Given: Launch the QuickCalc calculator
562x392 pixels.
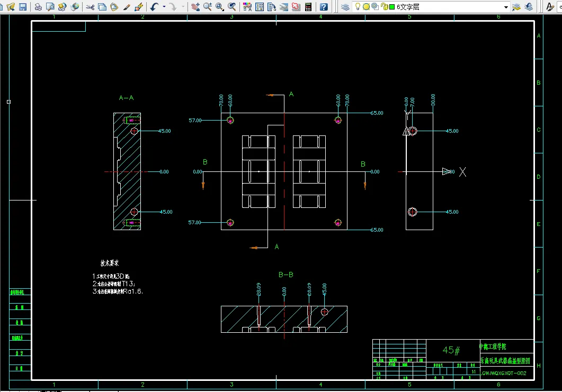Looking at the screenshot, I should pyautogui.click(x=308, y=6).
